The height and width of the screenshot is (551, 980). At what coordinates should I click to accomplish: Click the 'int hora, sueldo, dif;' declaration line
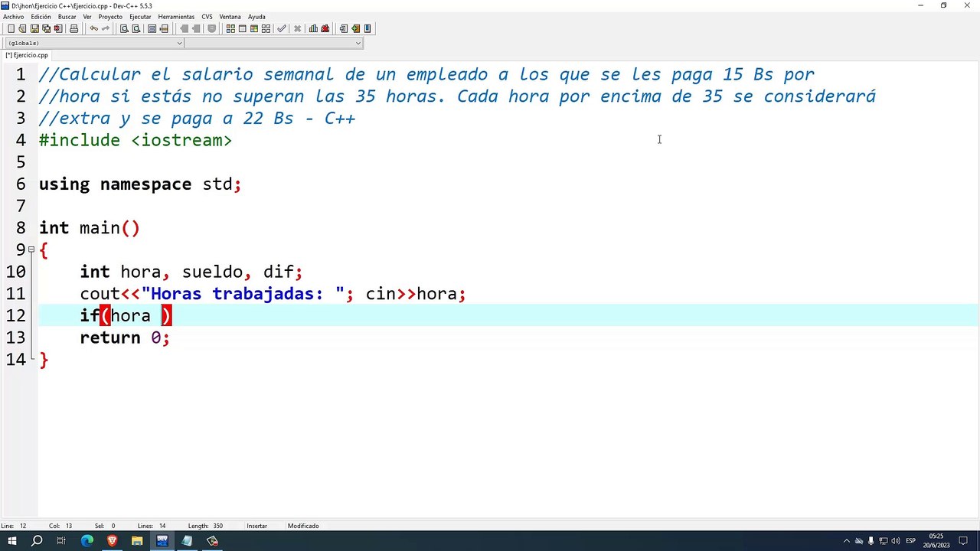191,272
